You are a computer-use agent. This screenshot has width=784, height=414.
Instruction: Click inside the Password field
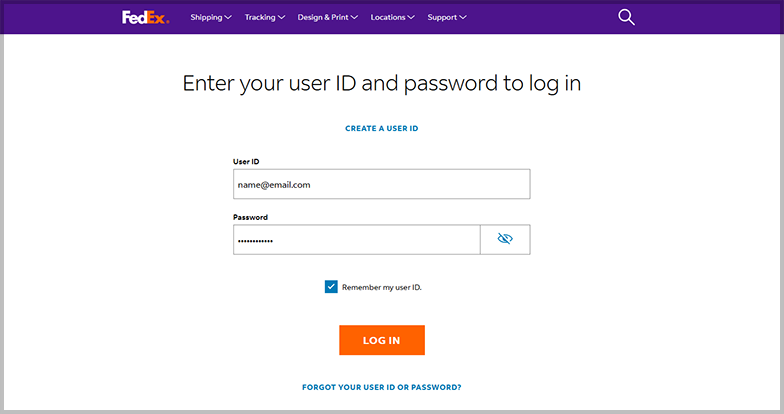(x=356, y=240)
